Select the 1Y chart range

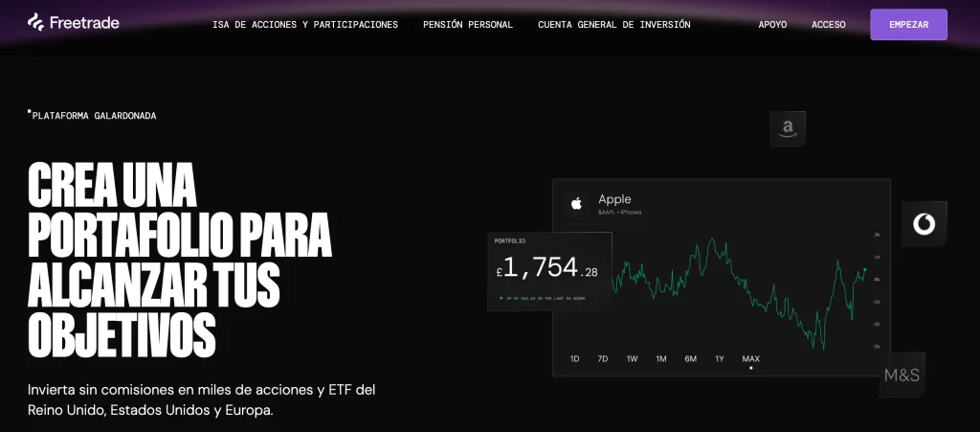pos(720,359)
